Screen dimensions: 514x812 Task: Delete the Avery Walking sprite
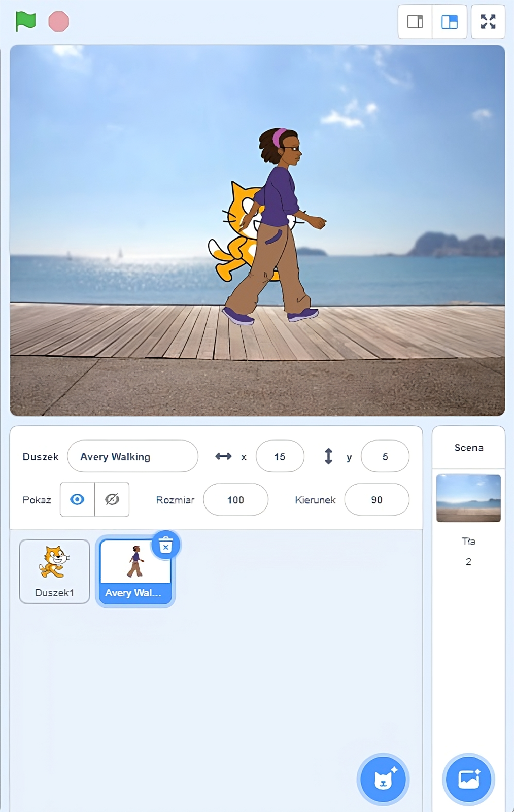(x=166, y=545)
